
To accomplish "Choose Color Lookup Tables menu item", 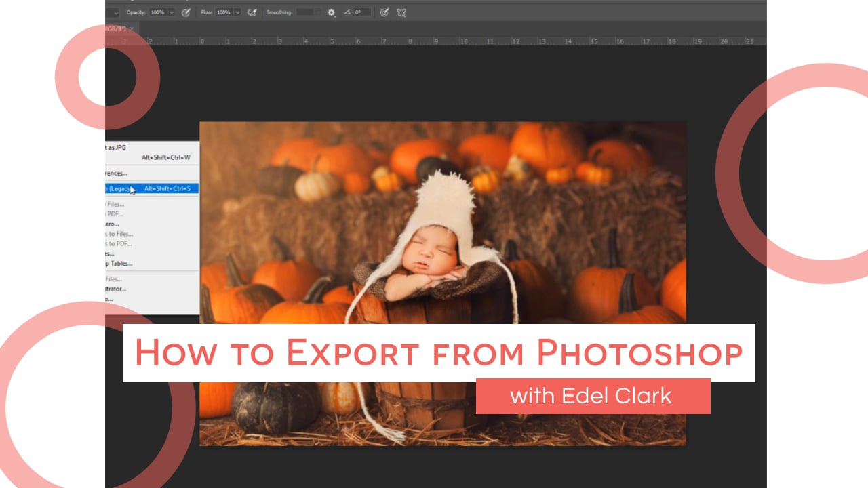I will click(152, 263).
